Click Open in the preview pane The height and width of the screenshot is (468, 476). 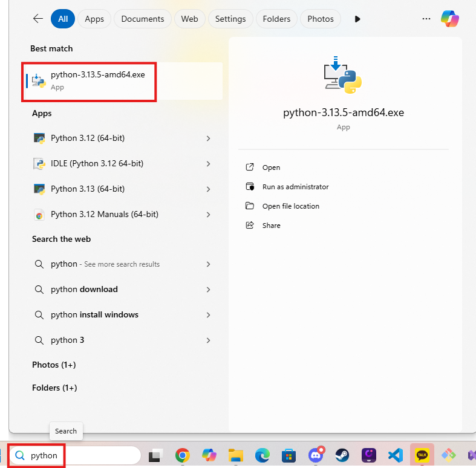(272, 167)
